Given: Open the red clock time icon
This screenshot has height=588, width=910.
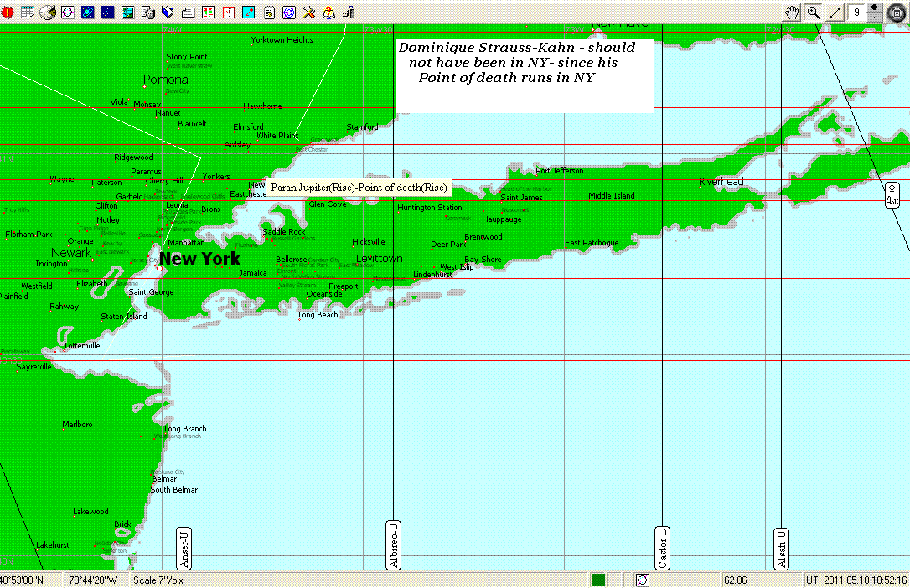Looking at the screenshot, I should pos(229,13).
